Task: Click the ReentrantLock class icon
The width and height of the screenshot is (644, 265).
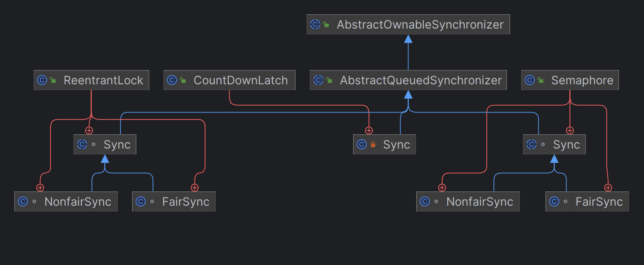Action: pyautogui.click(x=42, y=80)
